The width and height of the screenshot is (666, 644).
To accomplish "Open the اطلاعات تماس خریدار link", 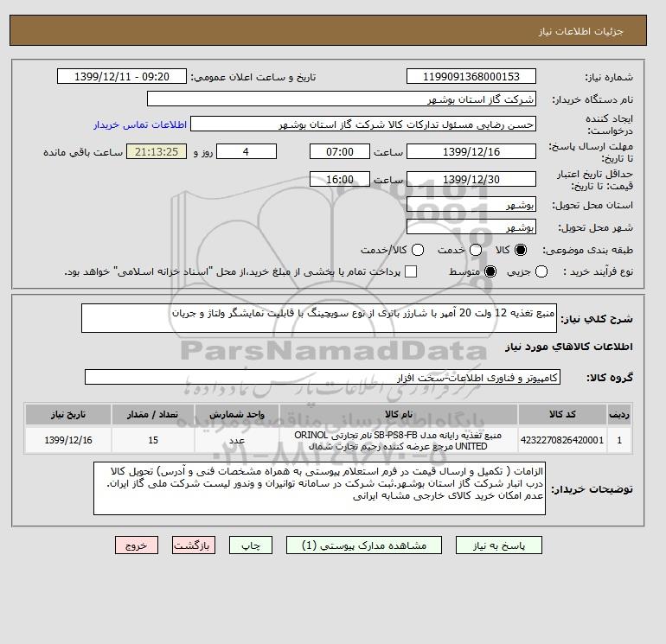I will coord(140,124).
